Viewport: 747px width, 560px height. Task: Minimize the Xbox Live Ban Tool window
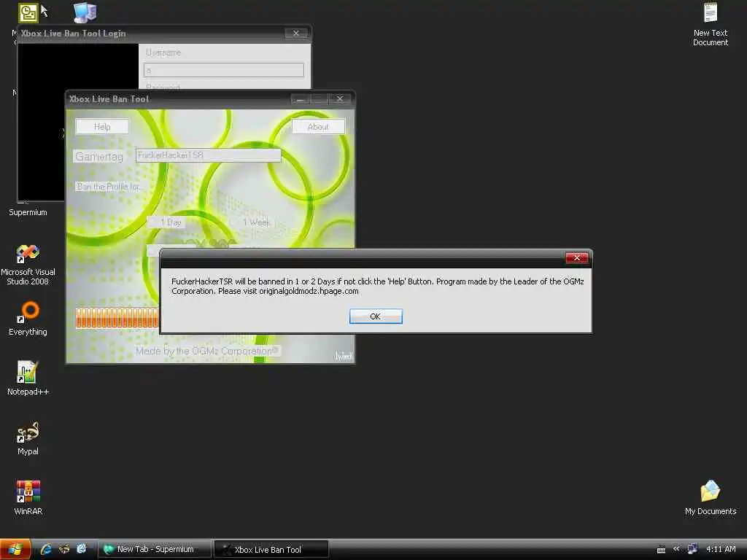300,99
